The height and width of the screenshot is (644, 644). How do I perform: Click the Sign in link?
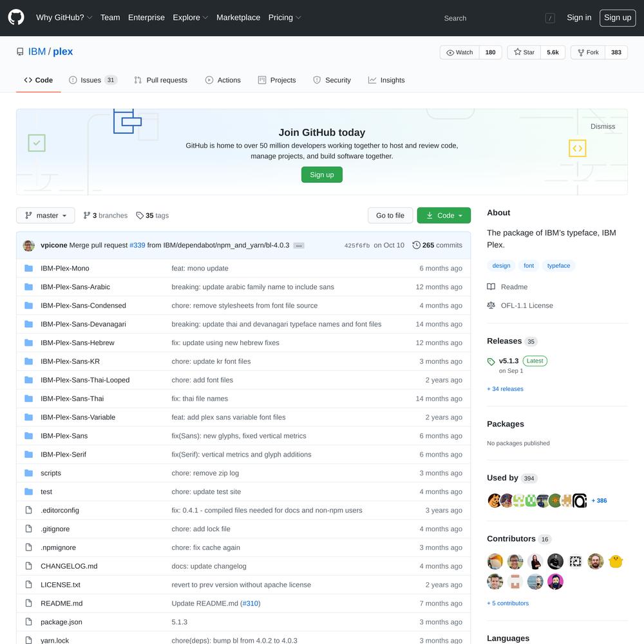pyautogui.click(x=579, y=17)
